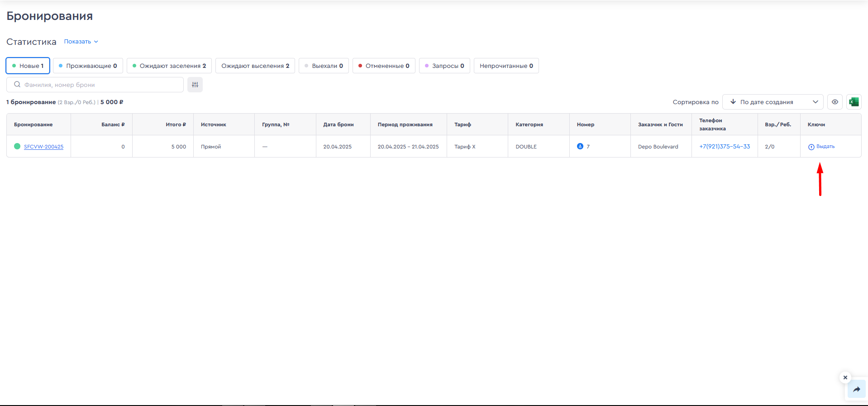
Task: Select the Проживающие filter tab
Action: click(x=88, y=66)
